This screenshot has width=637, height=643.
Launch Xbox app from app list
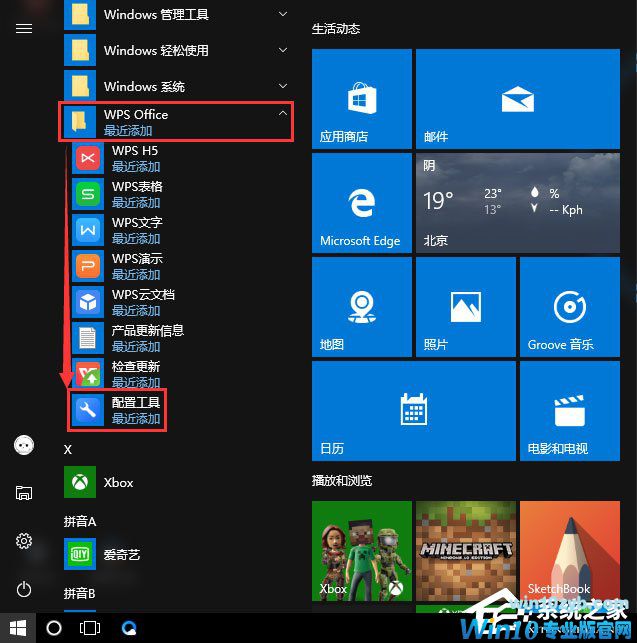pos(80,482)
